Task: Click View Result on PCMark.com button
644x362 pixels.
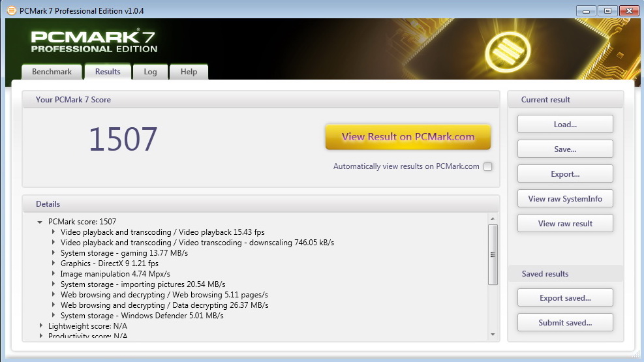Action: coord(408,137)
